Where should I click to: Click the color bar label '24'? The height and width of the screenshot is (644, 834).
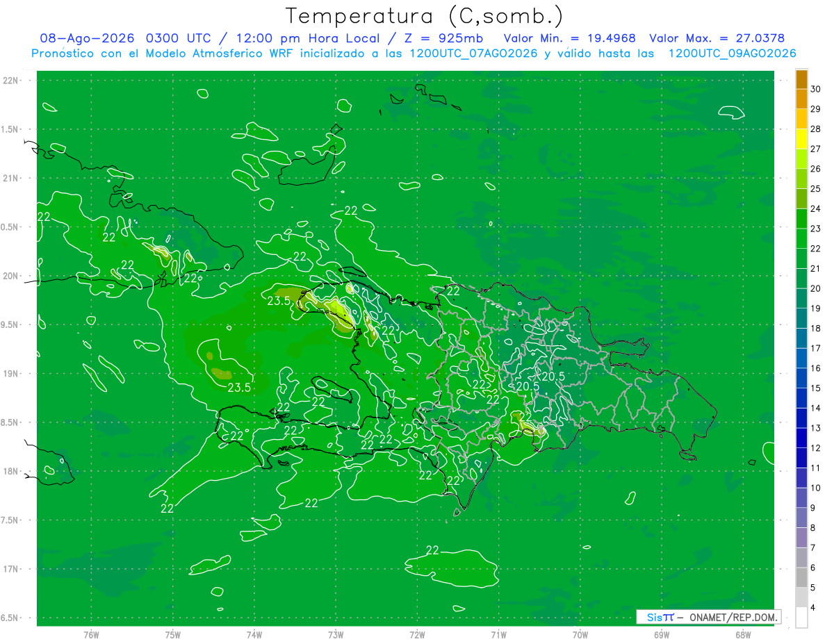pyautogui.click(x=816, y=208)
